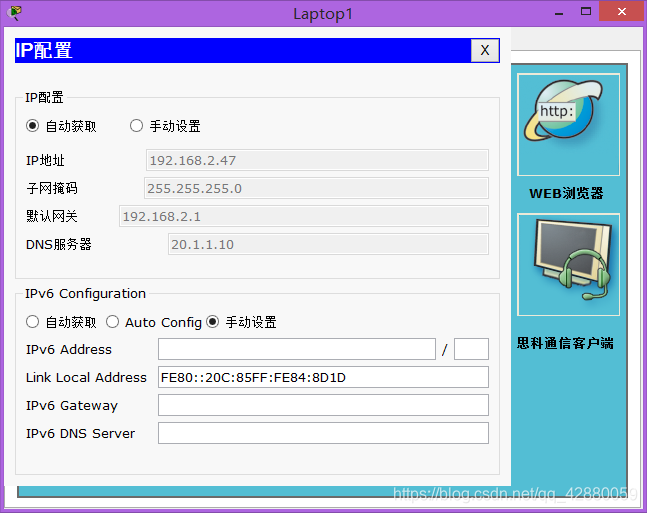Click the Link Local Address field
The image size is (647, 513).
(x=323, y=377)
